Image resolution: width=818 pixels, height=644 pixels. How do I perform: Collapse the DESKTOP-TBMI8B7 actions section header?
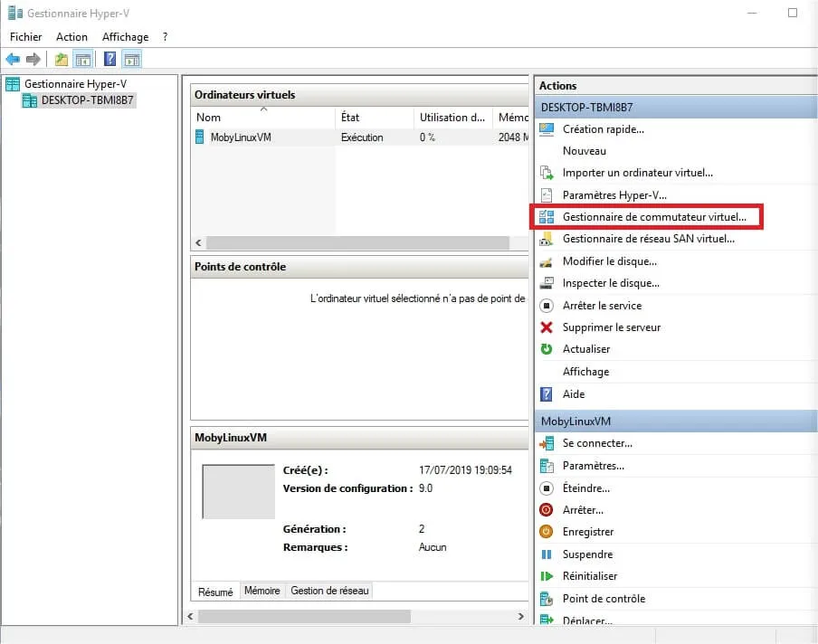676,108
